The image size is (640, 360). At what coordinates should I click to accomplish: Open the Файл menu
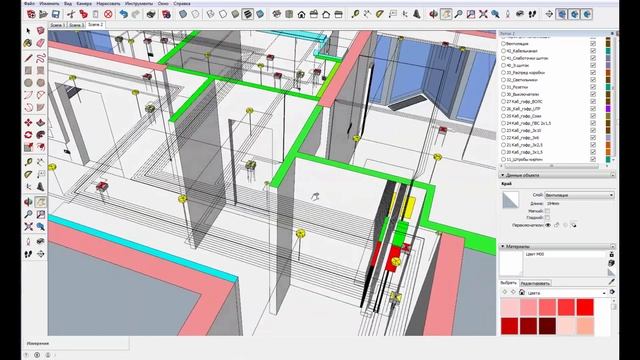29,4
